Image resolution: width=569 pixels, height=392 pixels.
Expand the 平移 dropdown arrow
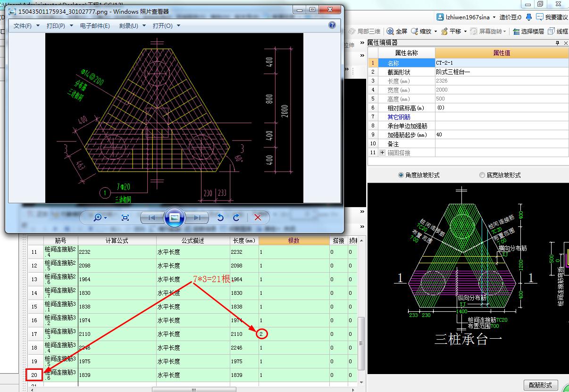465,32
